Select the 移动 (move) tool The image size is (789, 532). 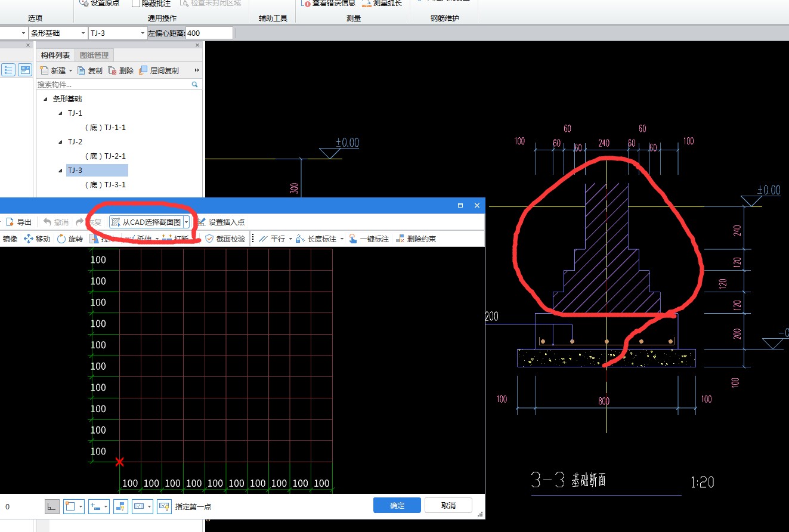point(36,239)
